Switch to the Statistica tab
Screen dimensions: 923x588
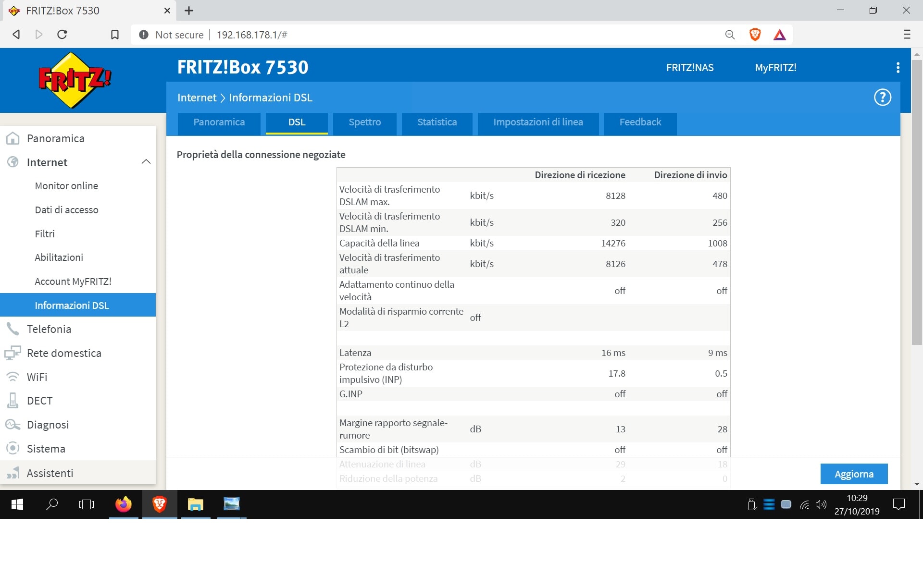(437, 123)
